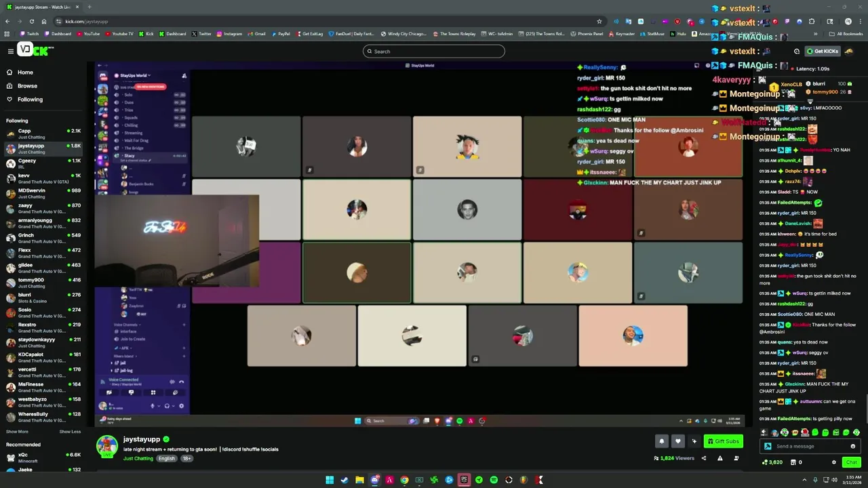The height and width of the screenshot is (488, 868).
Task: Open Cgeezy channel in Following list
Action: 43,163
